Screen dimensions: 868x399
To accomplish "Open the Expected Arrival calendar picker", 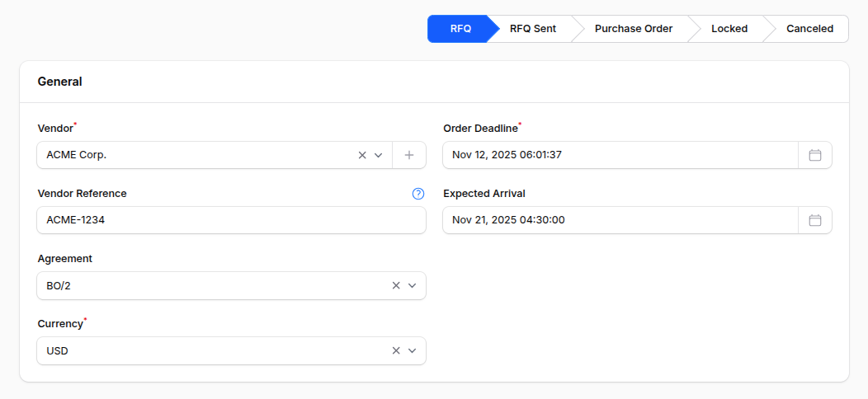I will pos(814,220).
